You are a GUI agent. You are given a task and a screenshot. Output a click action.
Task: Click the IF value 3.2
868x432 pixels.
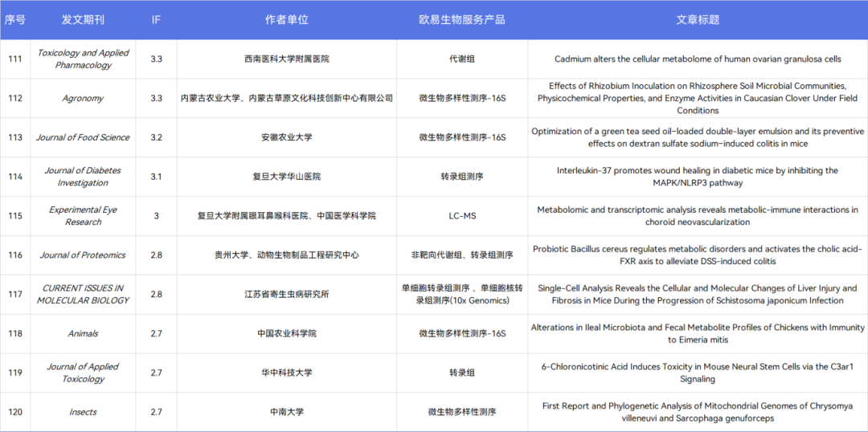pos(156,138)
